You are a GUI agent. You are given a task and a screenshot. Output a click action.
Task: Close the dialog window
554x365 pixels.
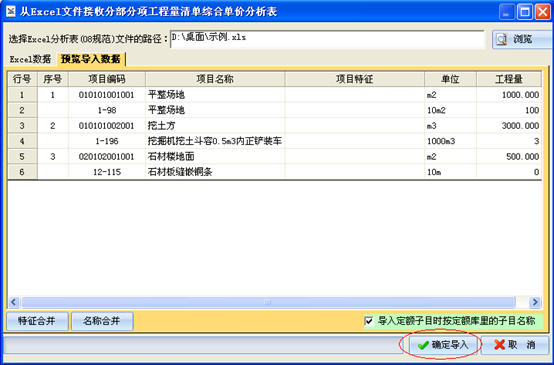pos(543,12)
